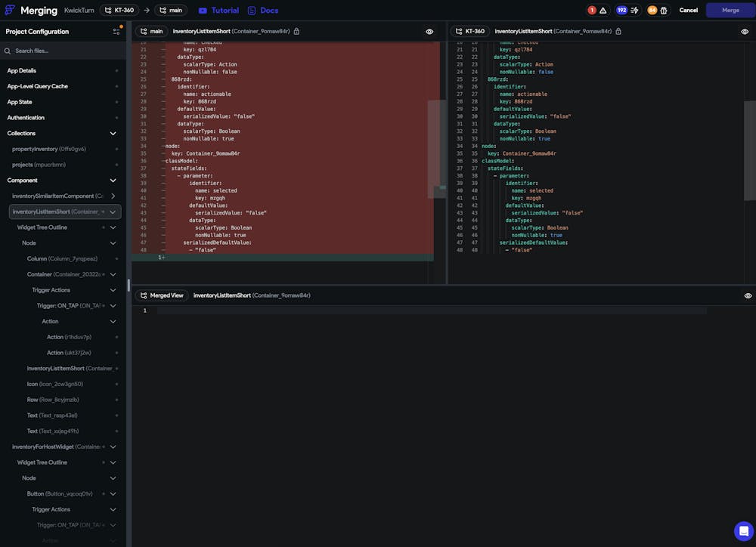756x547 pixels.
Task: Click the Merge button
Action: (x=730, y=10)
